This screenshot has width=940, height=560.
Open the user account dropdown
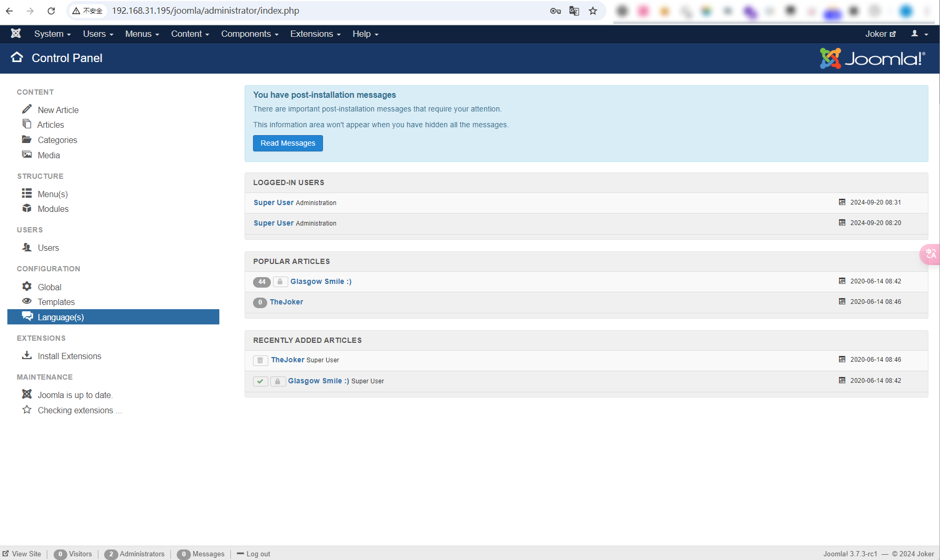pos(919,34)
